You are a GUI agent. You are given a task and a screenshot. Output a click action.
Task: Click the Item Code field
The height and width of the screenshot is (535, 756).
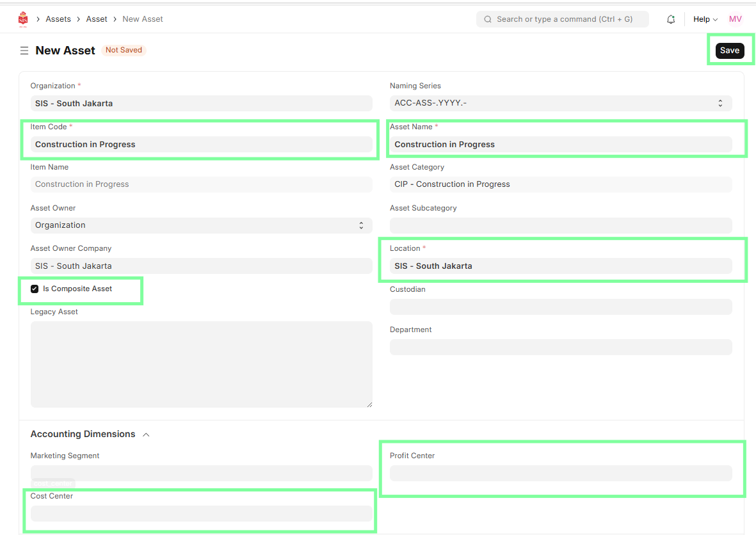(201, 145)
